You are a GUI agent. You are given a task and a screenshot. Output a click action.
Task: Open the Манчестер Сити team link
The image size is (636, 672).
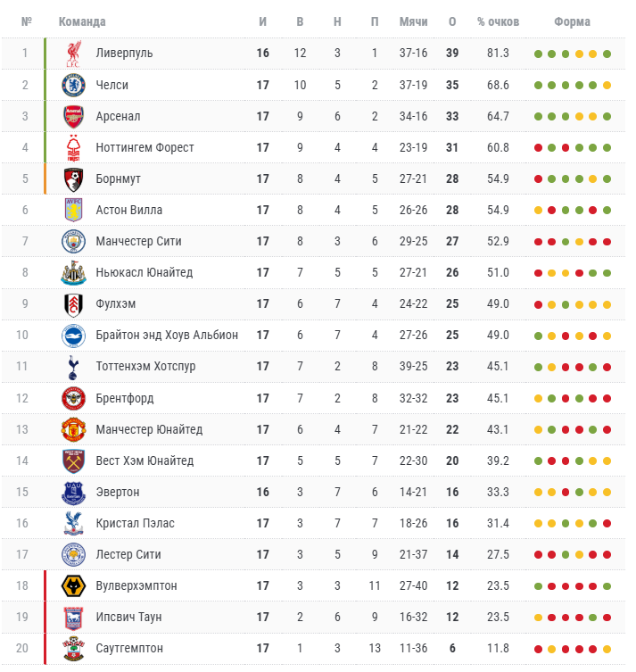(x=138, y=241)
